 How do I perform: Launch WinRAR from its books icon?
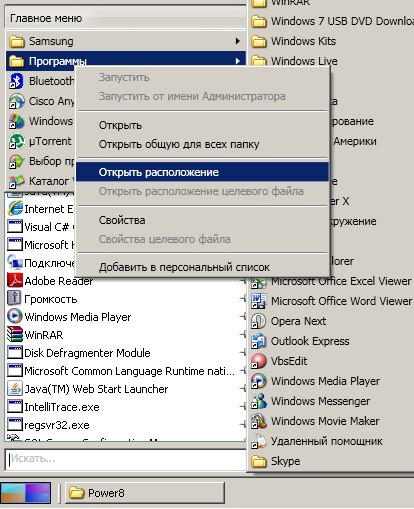coord(15,334)
